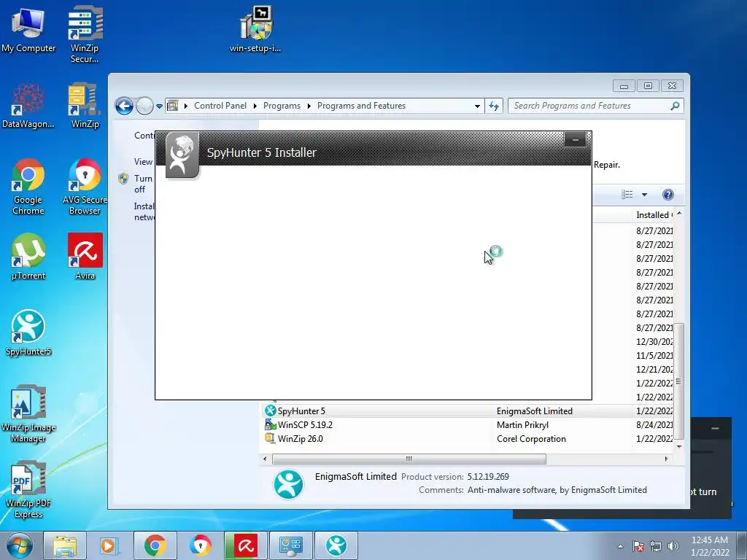Open AVG Secure Browser from taskbar
This screenshot has height=560, width=747.
pyautogui.click(x=200, y=545)
